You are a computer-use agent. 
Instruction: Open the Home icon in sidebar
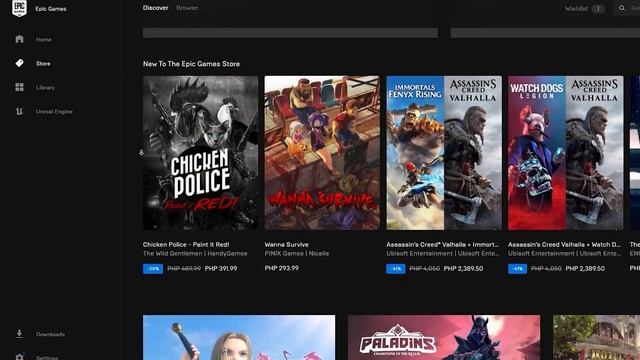[19, 39]
